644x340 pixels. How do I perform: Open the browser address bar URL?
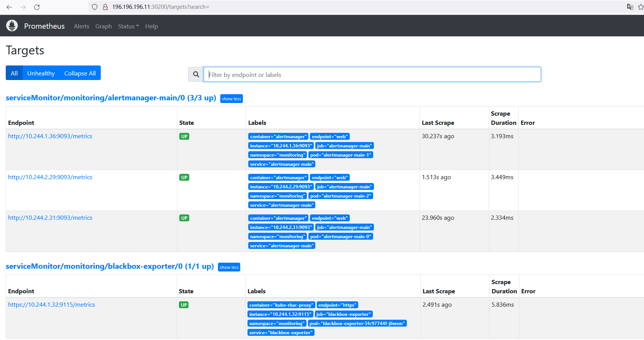pyautogui.click(x=161, y=7)
